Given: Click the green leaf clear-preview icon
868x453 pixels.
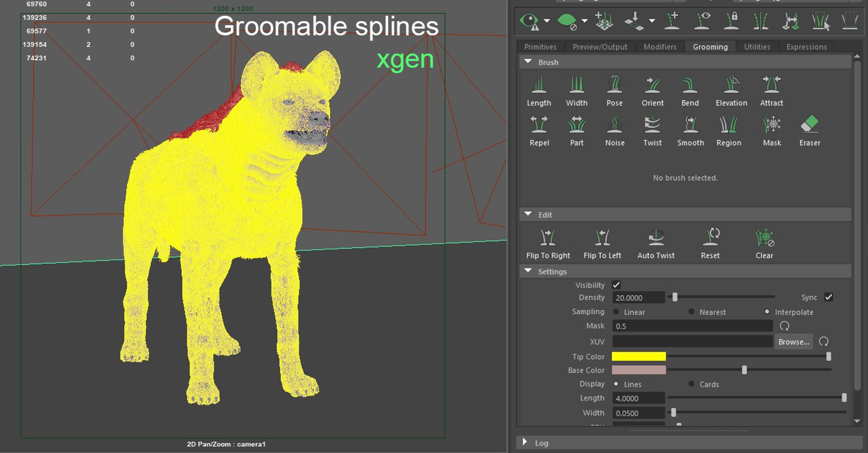Looking at the screenshot, I should click(567, 21).
